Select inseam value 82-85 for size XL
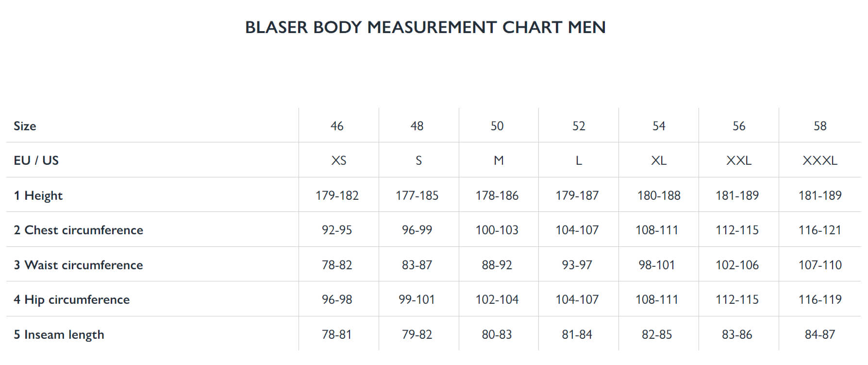 tap(657, 334)
